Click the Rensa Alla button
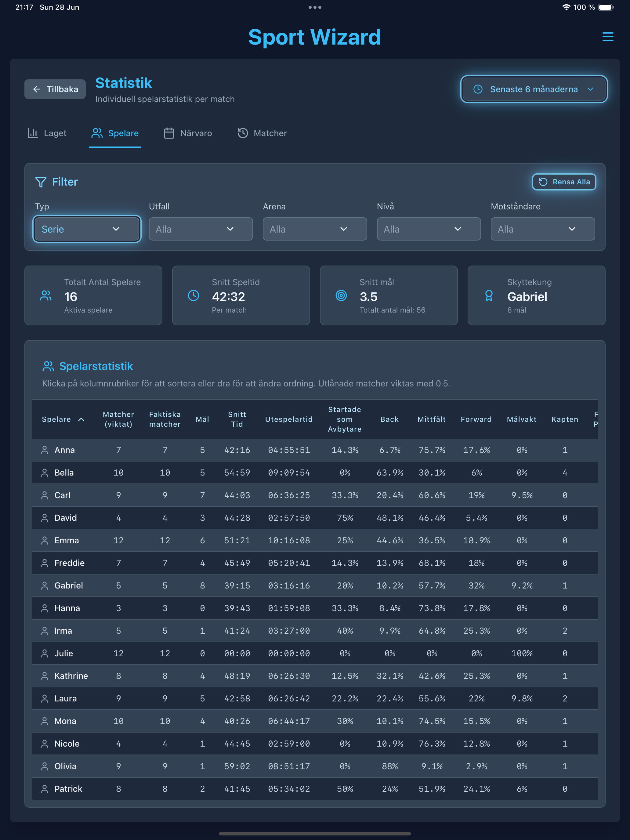630x840 pixels. pos(564,182)
